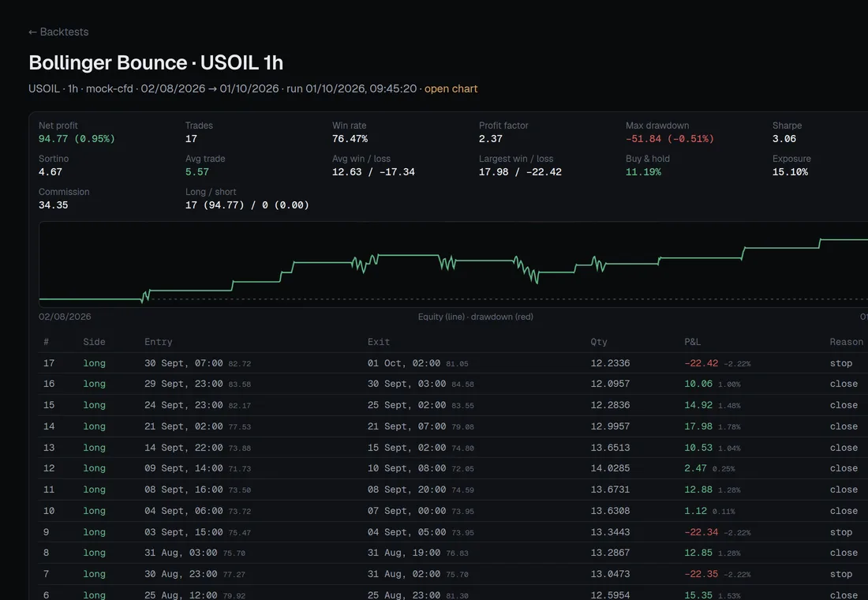The width and height of the screenshot is (868, 600).
Task: Select Trades count value 17
Action: [x=191, y=138]
